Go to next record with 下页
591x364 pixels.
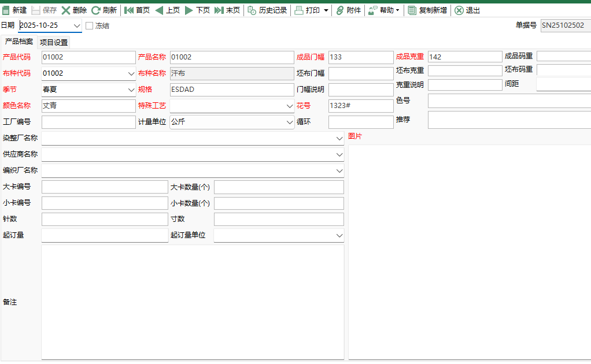pos(189,10)
